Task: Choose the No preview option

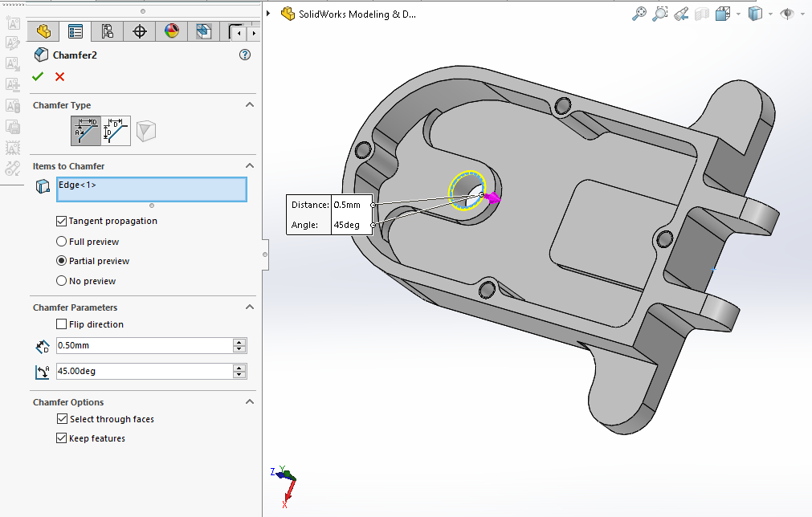Action: [x=62, y=281]
